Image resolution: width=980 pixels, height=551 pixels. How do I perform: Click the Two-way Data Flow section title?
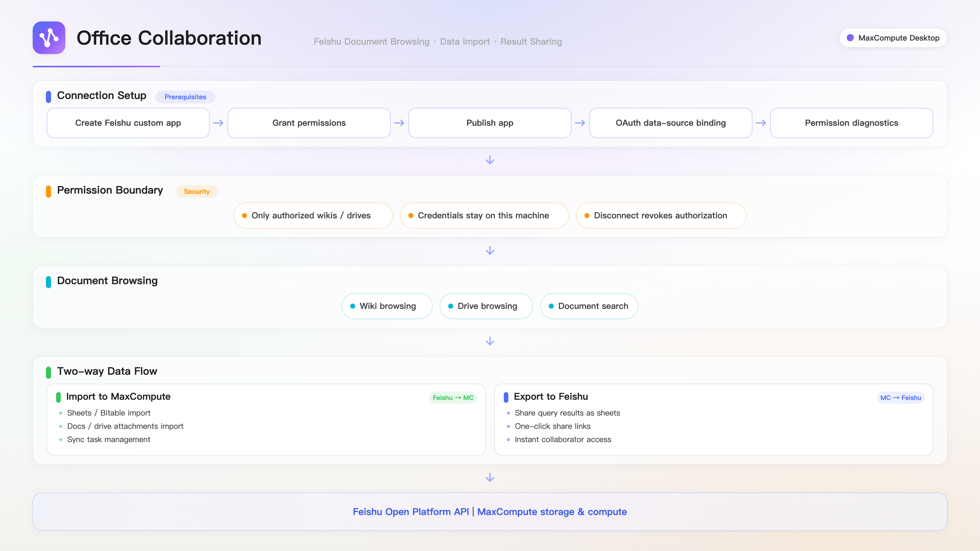tap(107, 371)
